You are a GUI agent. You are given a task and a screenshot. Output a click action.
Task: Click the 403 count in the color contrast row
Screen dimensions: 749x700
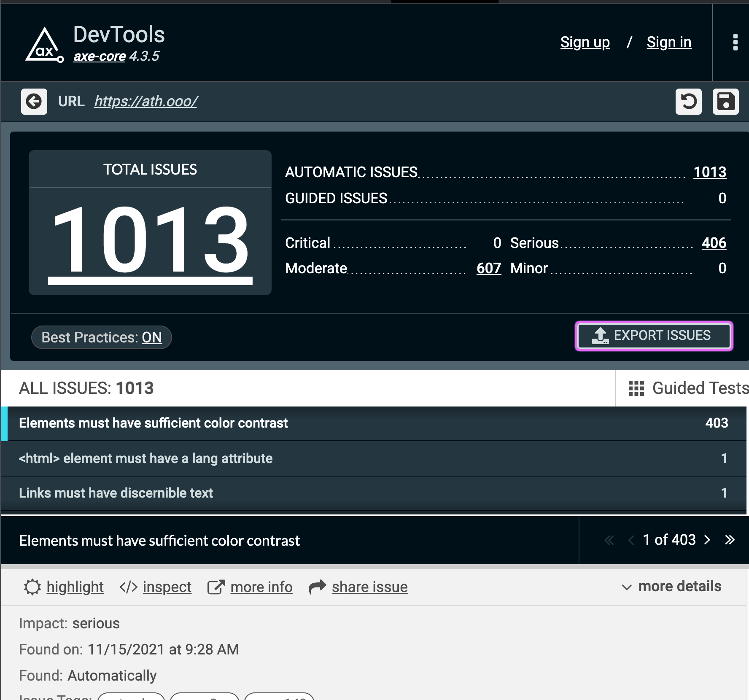(x=717, y=423)
